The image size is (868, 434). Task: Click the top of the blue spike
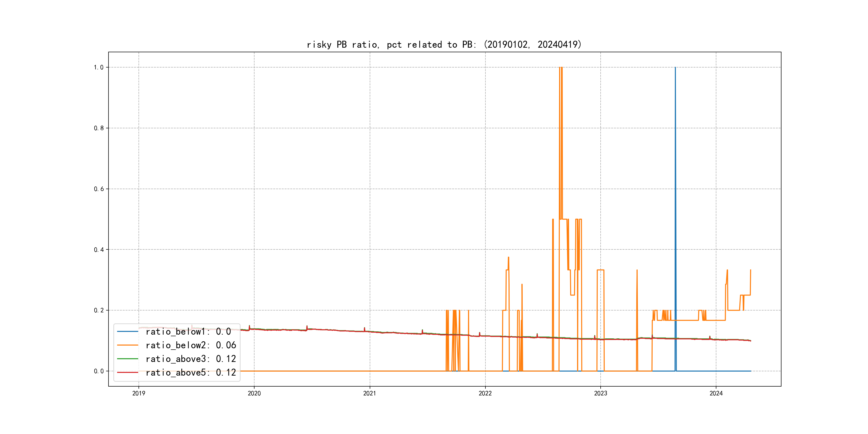[675, 68]
